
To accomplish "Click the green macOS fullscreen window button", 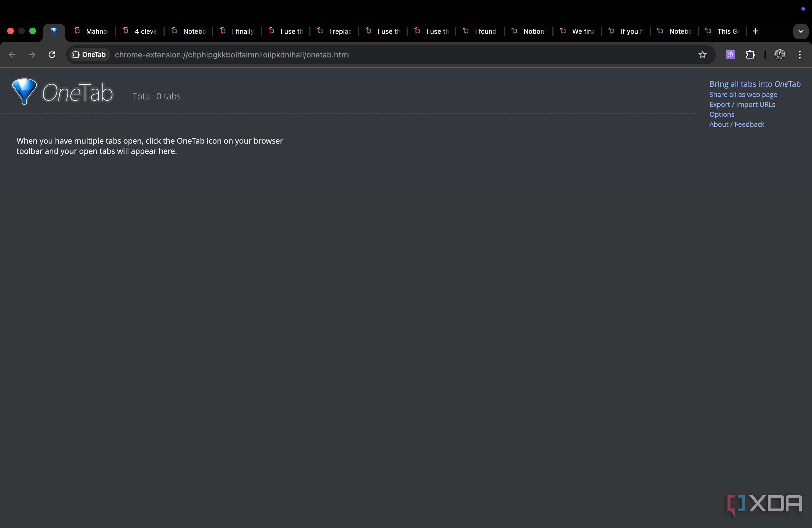I will [x=33, y=31].
